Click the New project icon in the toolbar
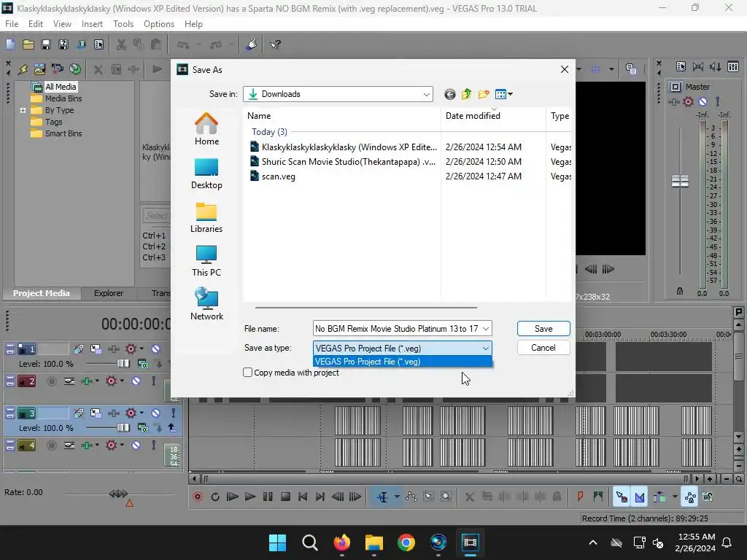The width and height of the screenshot is (747, 560). [10, 44]
